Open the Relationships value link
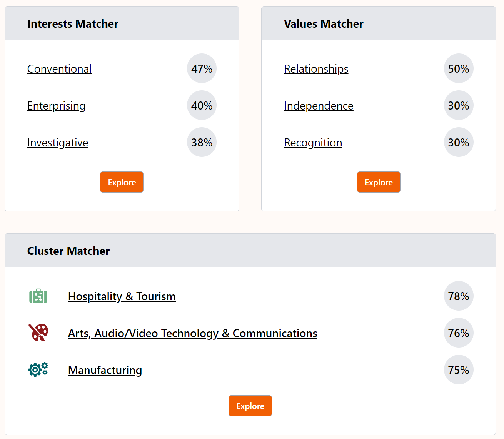Image resolution: width=504 pixels, height=439 pixels. (316, 69)
